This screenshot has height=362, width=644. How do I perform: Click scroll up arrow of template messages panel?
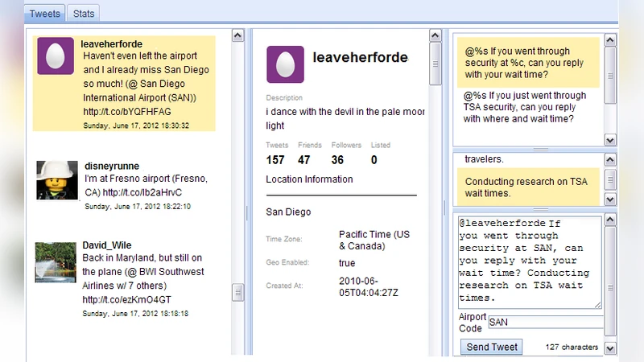click(609, 38)
